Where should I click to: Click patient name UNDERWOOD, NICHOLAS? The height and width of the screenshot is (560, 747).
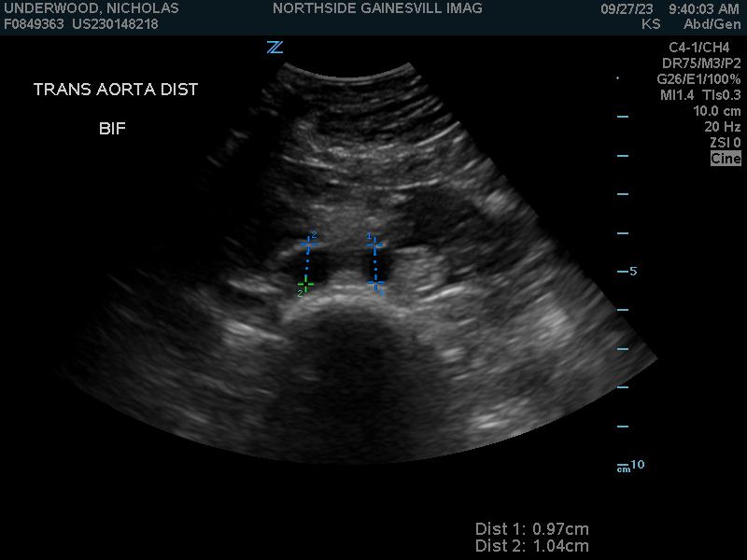(92, 8)
